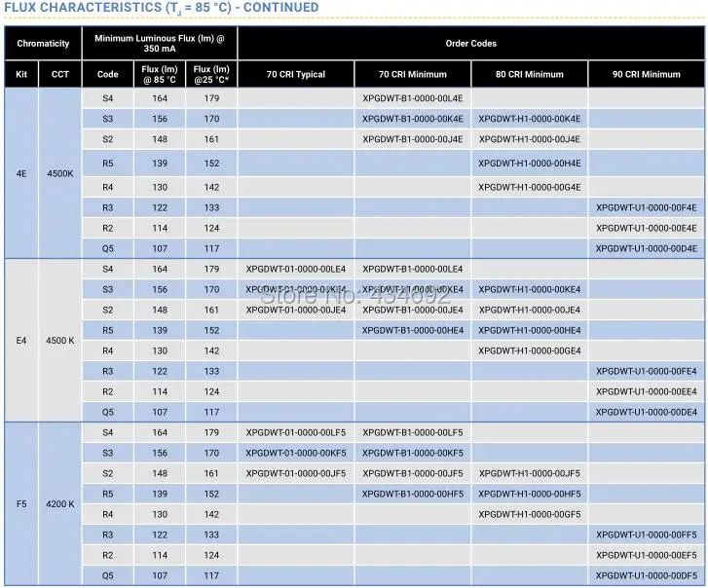The width and height of the screenshot is (708, 588).
Task: Click the Minimum Luminous Flux header
Action: coord(160,44)
